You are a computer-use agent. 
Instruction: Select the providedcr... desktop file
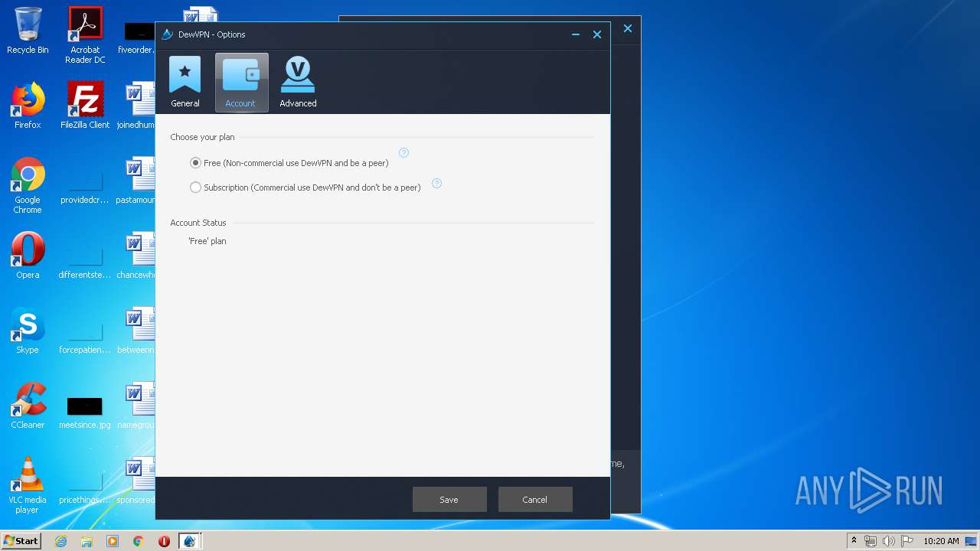(x=85, y=187)
